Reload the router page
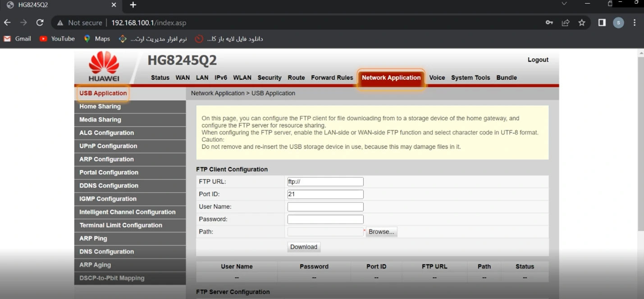Image resolution: width=644 pixels, height=299 pixels. tap(40, 23)
